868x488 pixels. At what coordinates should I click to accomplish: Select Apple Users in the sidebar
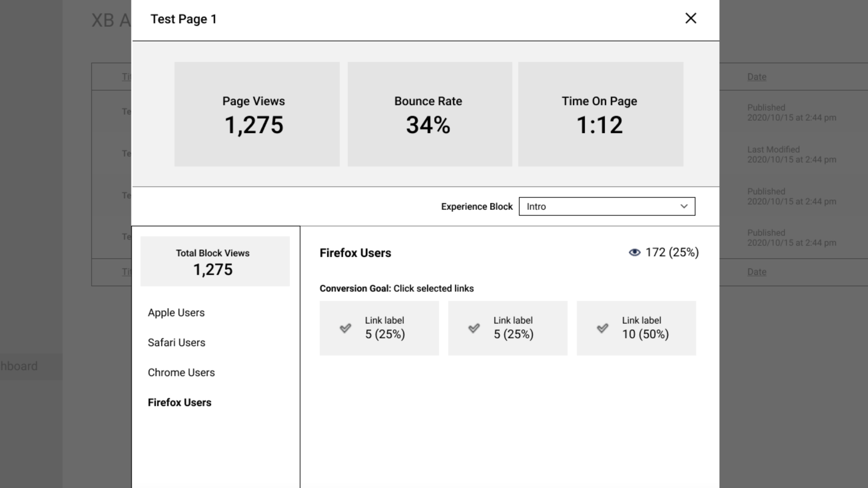tap(176, 313)
